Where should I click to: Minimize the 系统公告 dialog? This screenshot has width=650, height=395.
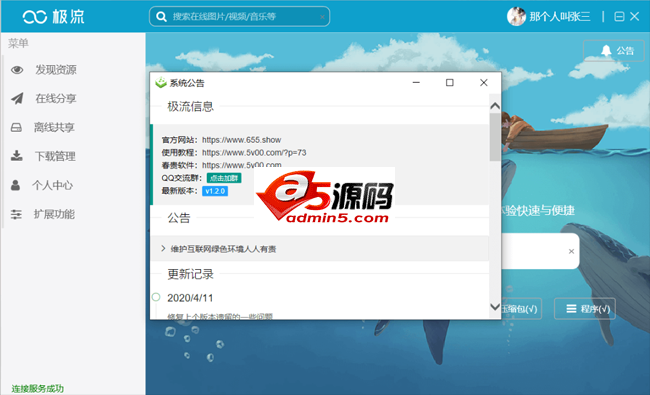[x=416, y=82]
